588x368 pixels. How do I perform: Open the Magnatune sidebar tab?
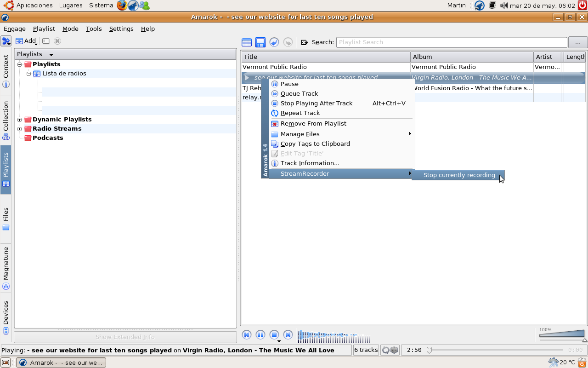(x=6, y=268)
